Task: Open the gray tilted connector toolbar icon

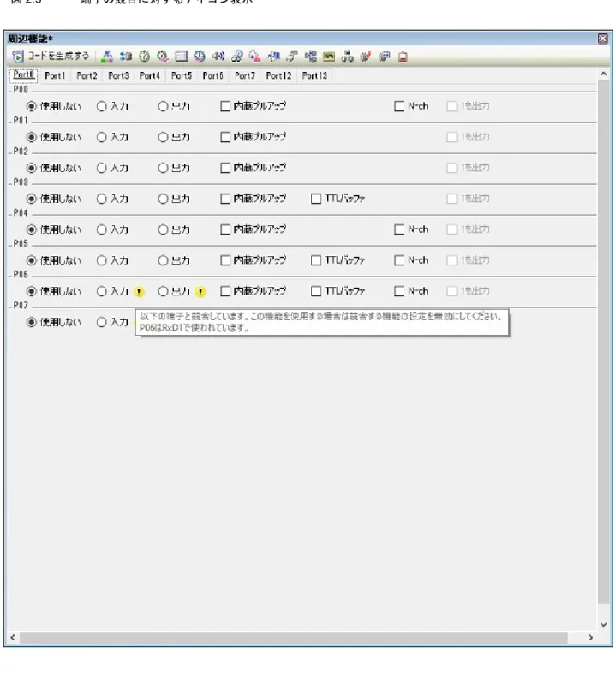Action: [x=292, y=57]
